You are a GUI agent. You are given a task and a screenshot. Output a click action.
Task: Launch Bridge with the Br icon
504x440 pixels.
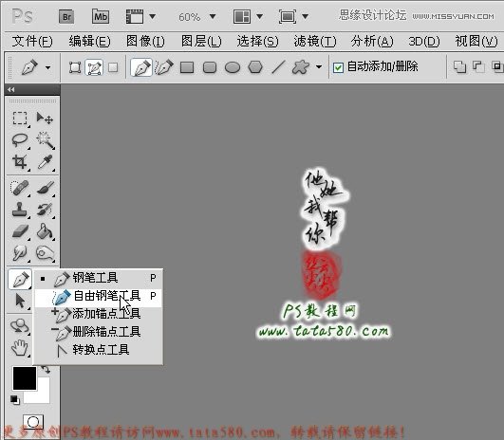(66, 16)
